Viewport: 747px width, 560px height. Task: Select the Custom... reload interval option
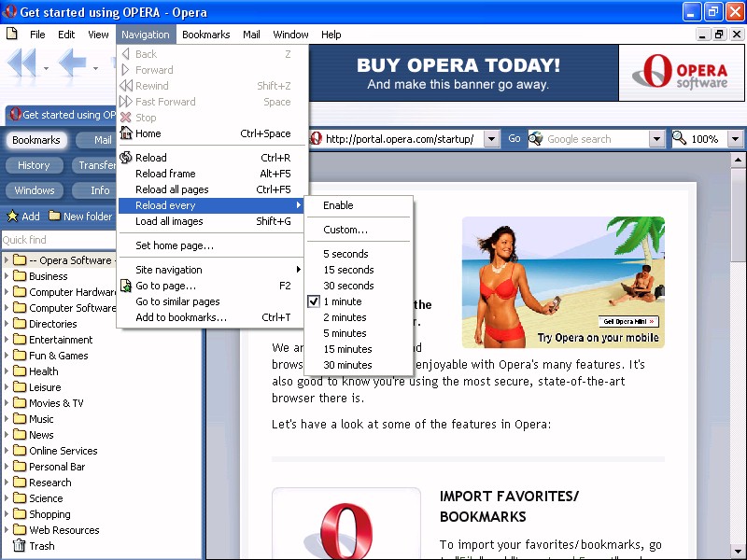tap(345, 230)
